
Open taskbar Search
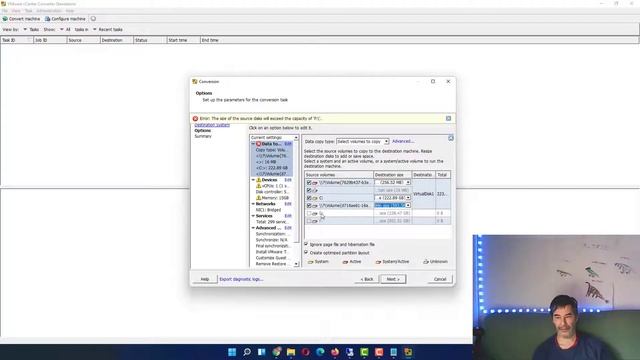pyautogui.click(x=247, y=352)
